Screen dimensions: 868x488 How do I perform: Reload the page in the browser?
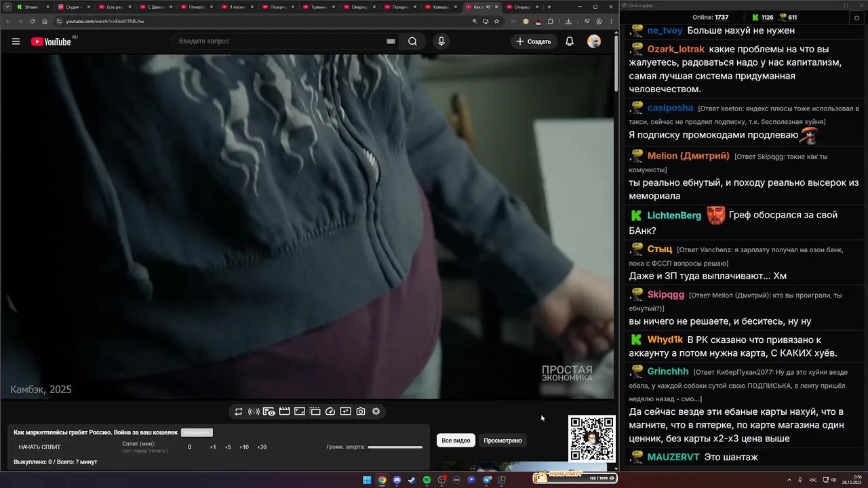point(33,21)
